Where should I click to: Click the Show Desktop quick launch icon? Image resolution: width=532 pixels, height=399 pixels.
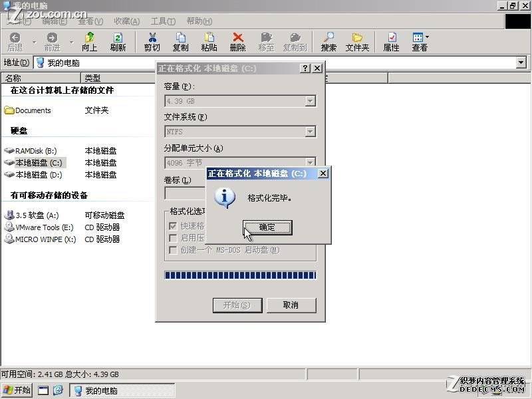43,390
